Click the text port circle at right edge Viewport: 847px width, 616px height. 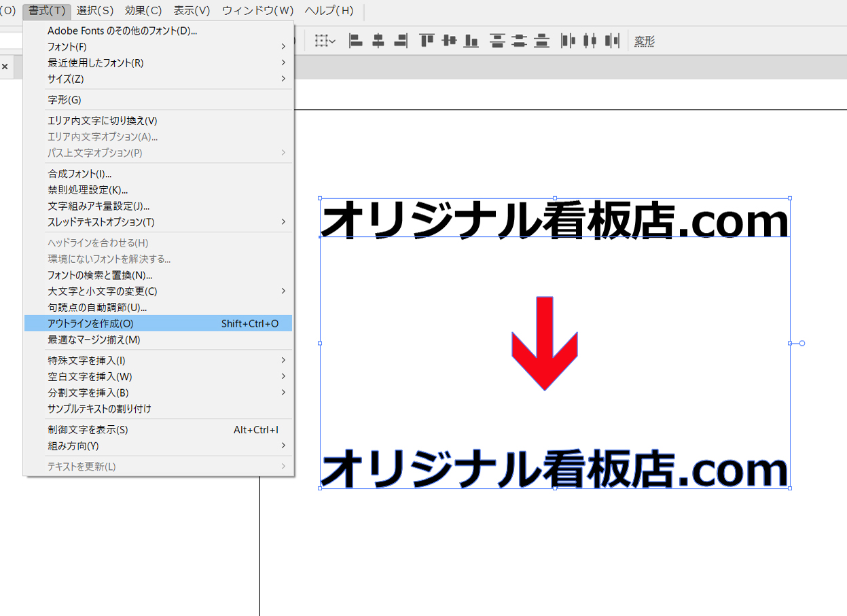point(802,343)
